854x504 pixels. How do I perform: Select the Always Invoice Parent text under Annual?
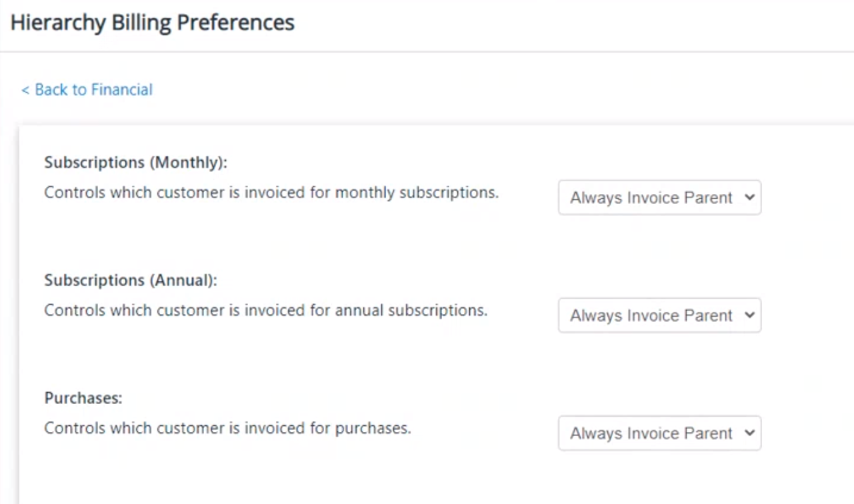[x=651, y=315]
